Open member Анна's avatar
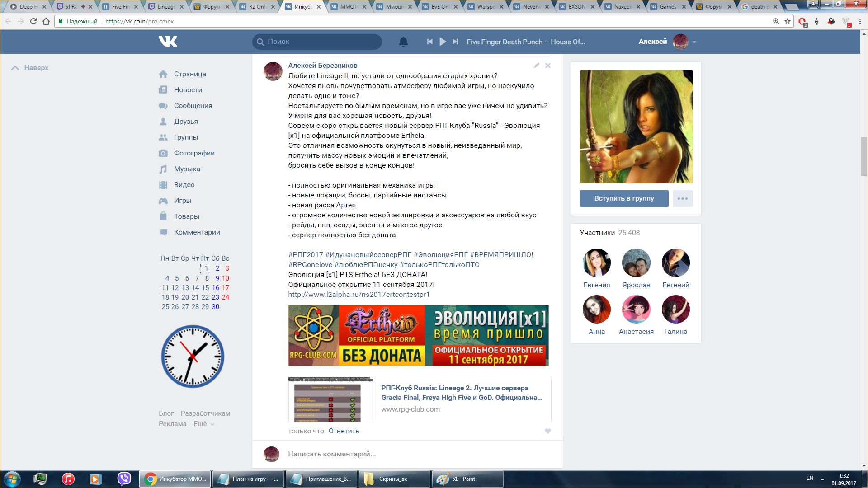 [597, 310]
